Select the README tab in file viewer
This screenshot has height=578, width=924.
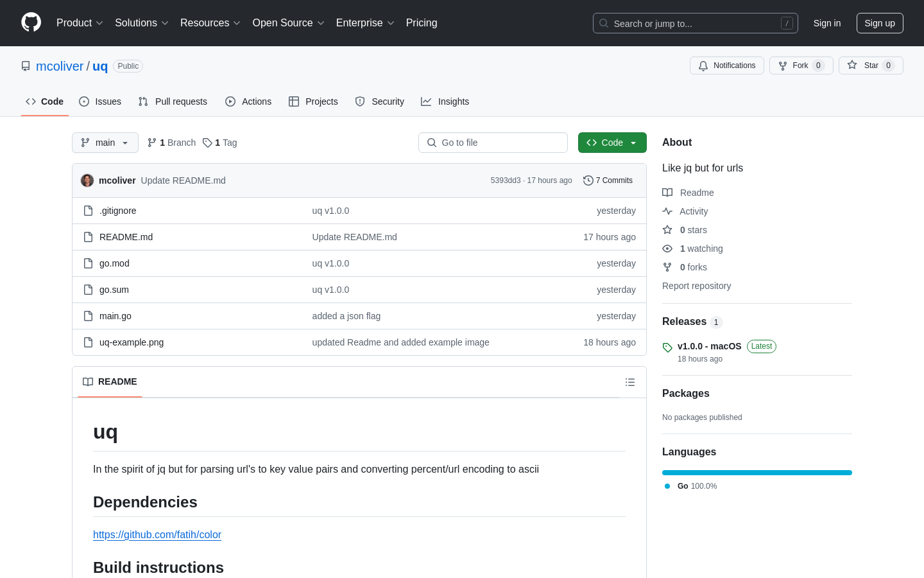[x=110, y=381]
